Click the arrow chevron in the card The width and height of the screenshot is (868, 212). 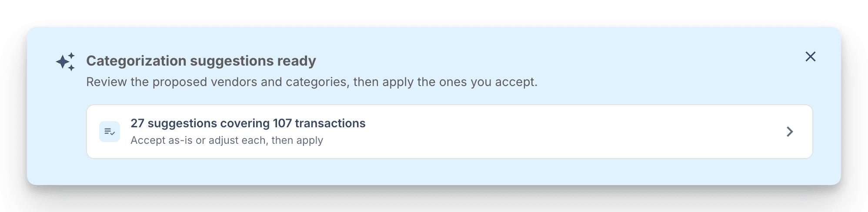click(x=790, y=132)
